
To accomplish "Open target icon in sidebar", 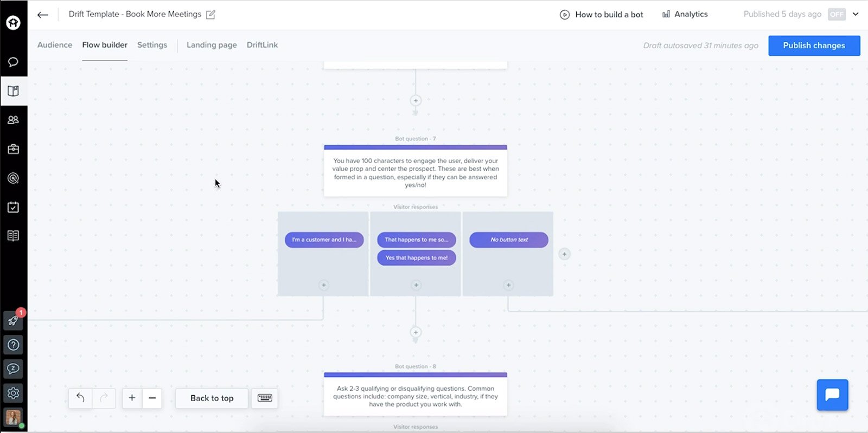I will tap(14, 178).
